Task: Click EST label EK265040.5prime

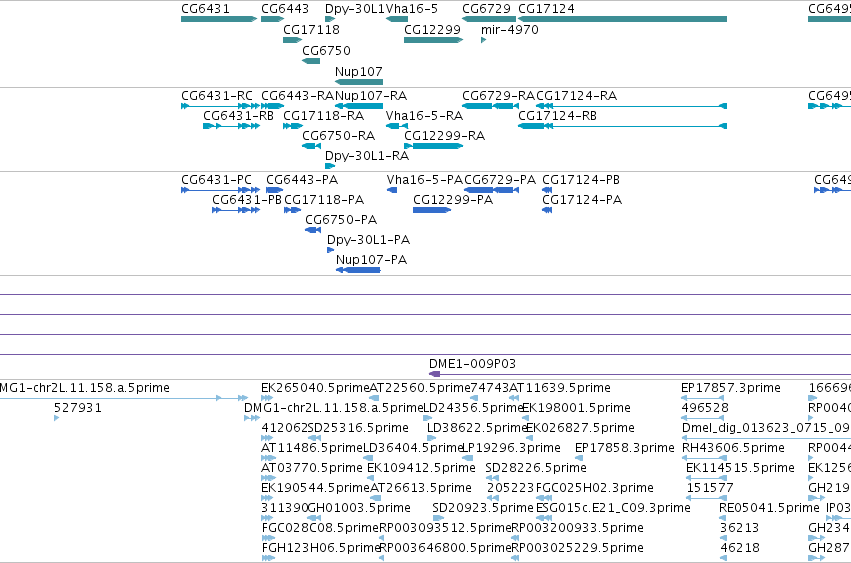Action: (x=315, y=388)
